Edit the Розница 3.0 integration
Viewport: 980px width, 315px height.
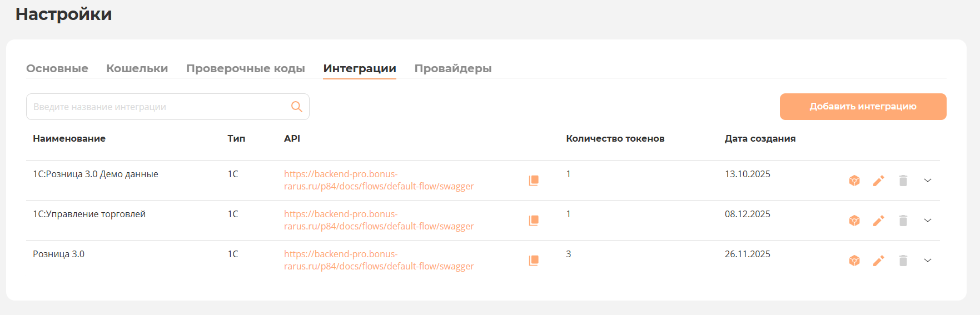tap(878, 261)
